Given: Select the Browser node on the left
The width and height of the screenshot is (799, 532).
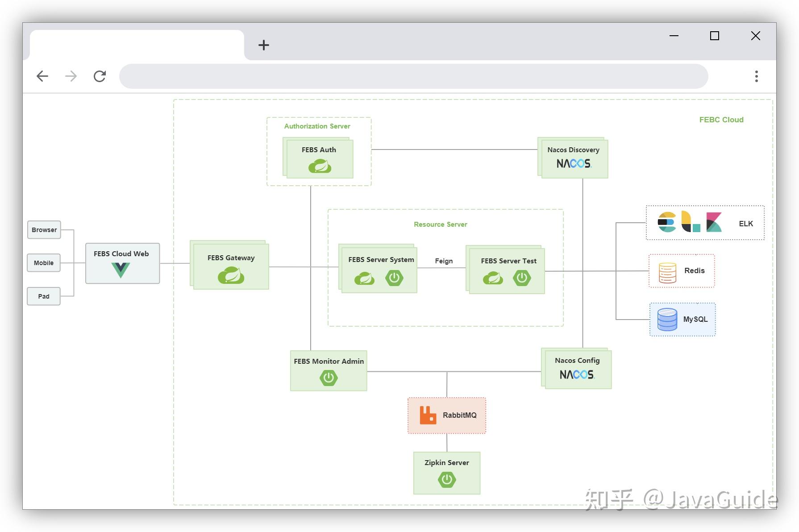Looking at the screenshot, I should coord(43,229).
